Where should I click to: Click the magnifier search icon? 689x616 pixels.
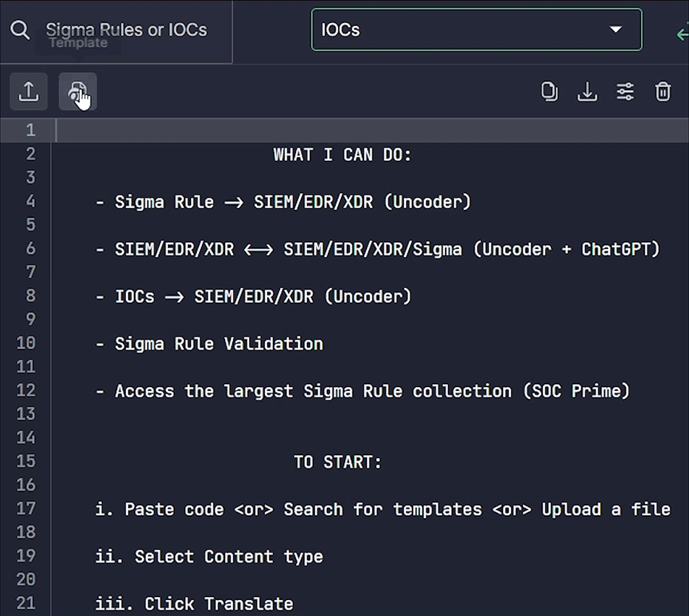[x=20, y=30]
